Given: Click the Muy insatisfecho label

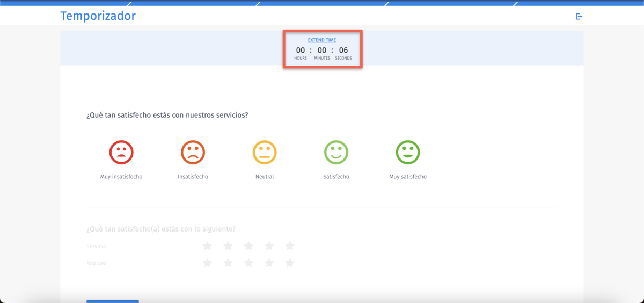Looking at the screenshot, I should (121, 177).
